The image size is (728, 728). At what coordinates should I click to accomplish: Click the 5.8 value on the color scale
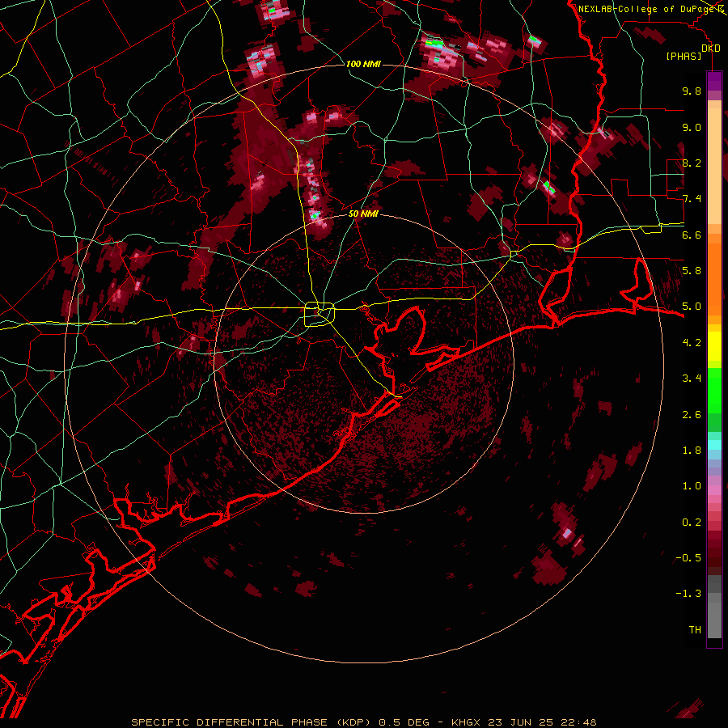[692, 271]
